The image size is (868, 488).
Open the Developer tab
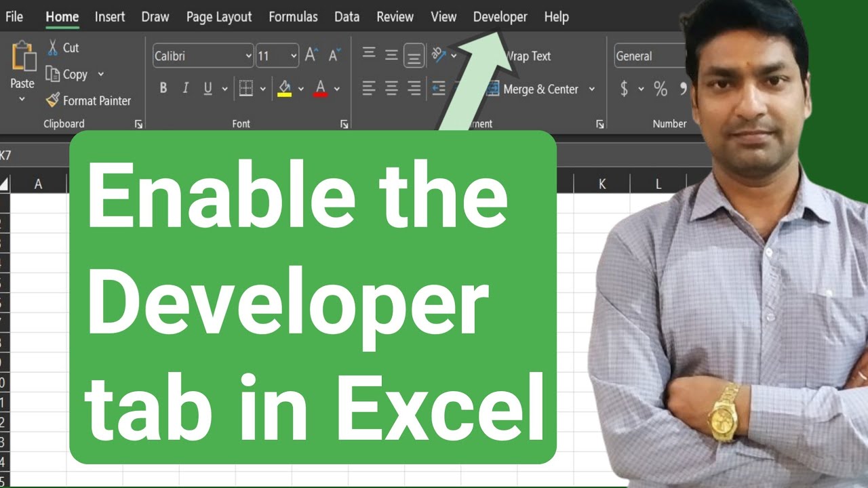(500, 17)
